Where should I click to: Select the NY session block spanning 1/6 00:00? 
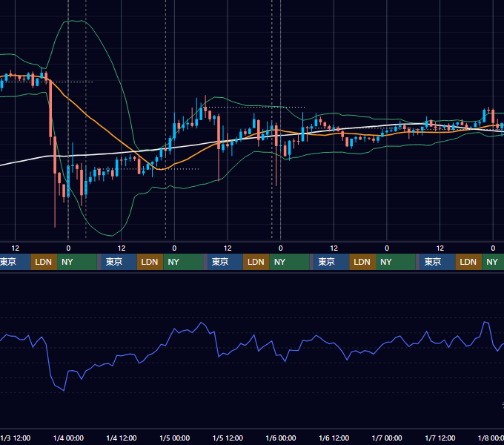pyautogui.click(x=290, y=262)
